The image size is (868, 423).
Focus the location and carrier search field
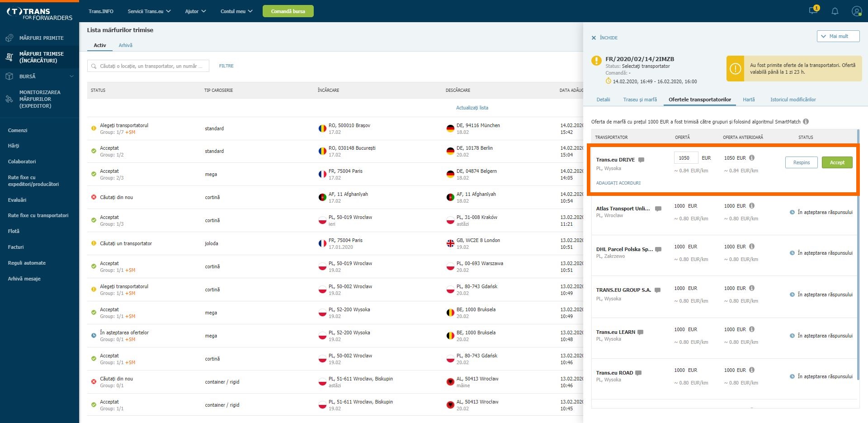click(148, 66)
